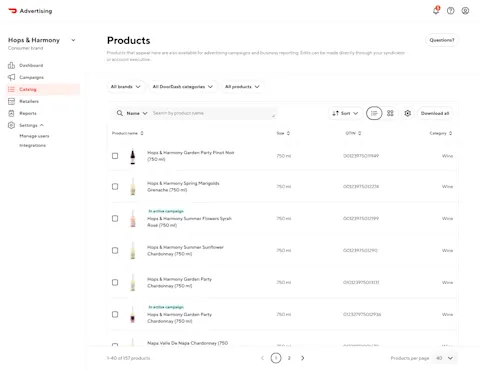Collapse the Settings section chevron

[x=42, y=125]
